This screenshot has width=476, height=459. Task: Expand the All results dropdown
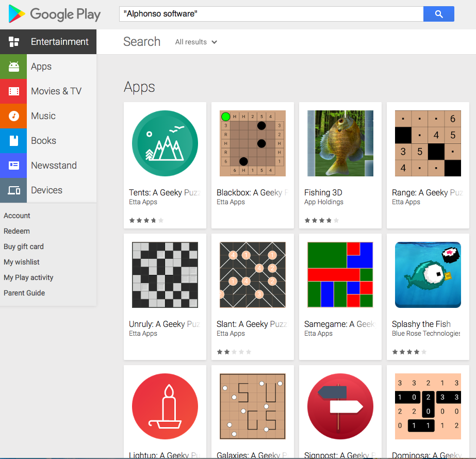(196, 42)
